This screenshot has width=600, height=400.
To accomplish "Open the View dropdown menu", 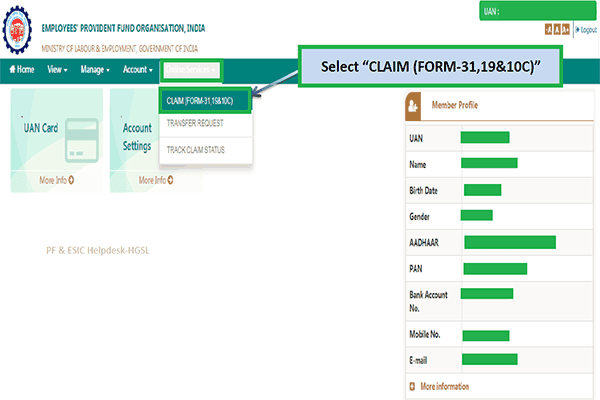I will click(x=57, y=70).
